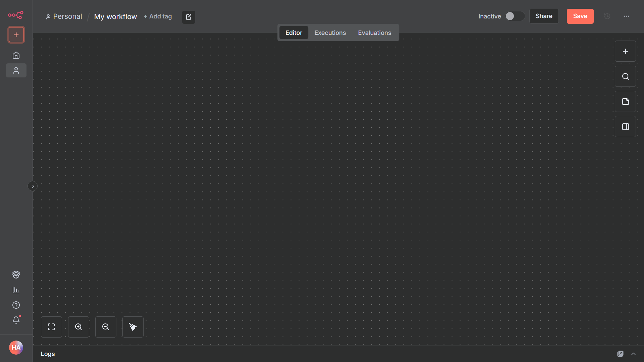View Insights from the sidebar chart icon
This screenshot has height=362, width=644.
pyautogui.click(x=16, y=290)
